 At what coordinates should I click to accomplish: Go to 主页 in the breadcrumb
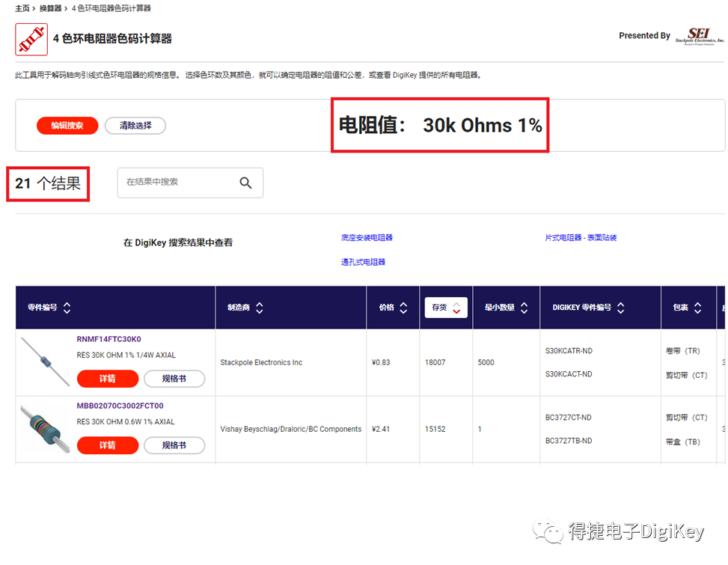click(22, 8)
